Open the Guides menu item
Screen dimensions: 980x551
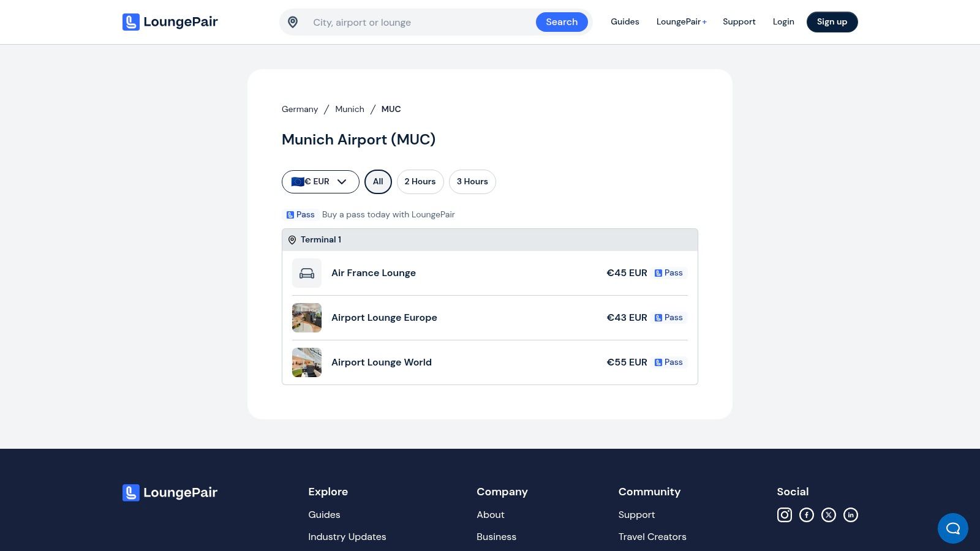pyautogui.click(x=625, y=21)
